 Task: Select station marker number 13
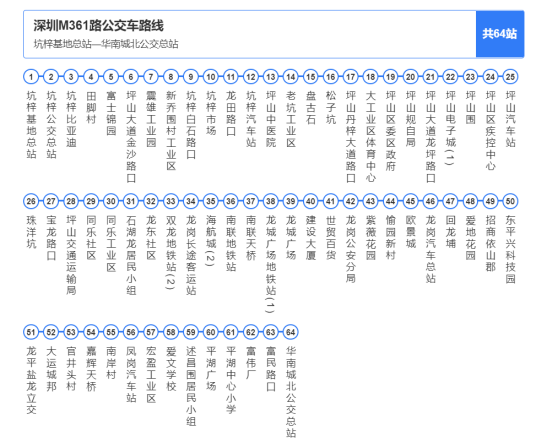tap(271, 77)
